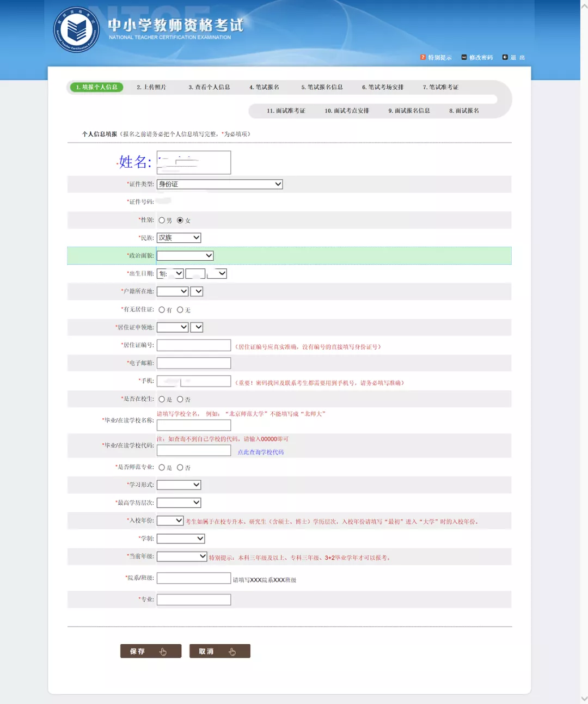Go to step 2 上传照片

pos(151,87)
